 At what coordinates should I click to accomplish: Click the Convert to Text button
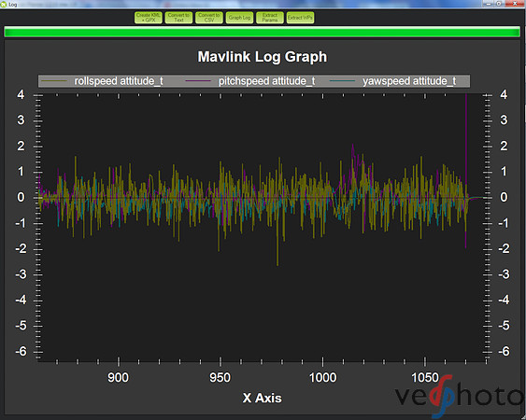(x=178, y=18)
